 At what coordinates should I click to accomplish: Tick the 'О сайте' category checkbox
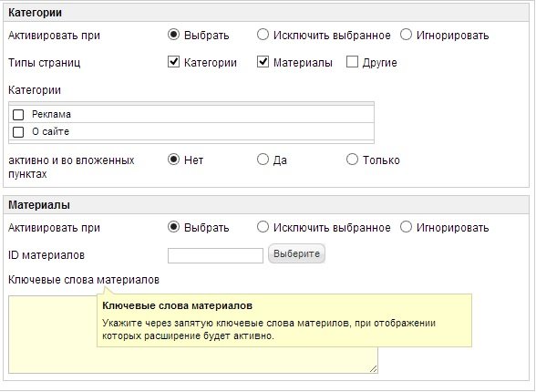pyautogui.click(x=18, y=131)
